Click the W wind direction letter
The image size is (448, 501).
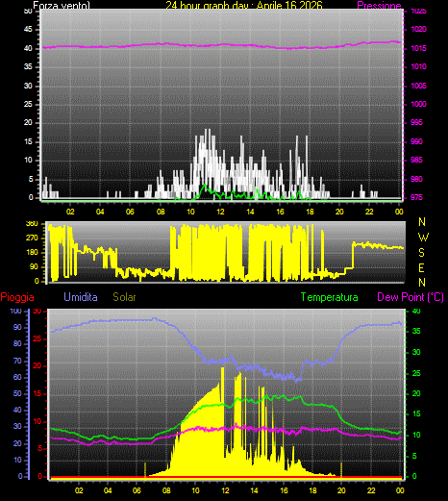pyautogui.click(x=423, y=238)
